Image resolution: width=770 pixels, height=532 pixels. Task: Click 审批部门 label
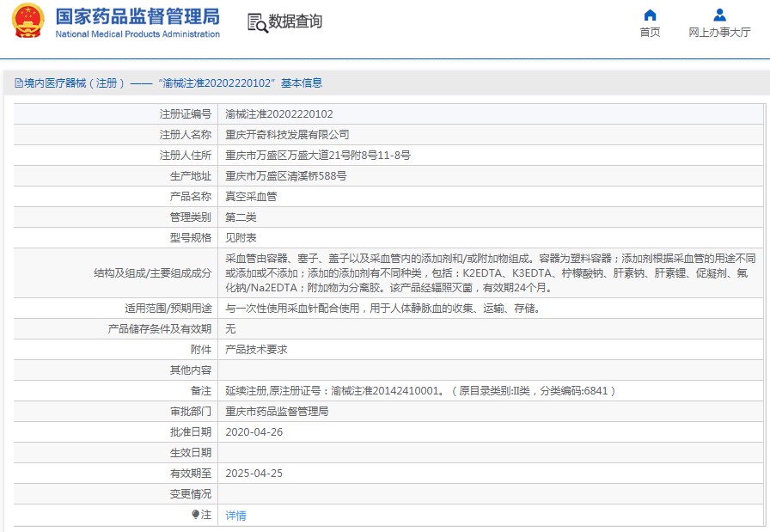tap(191, 412)
